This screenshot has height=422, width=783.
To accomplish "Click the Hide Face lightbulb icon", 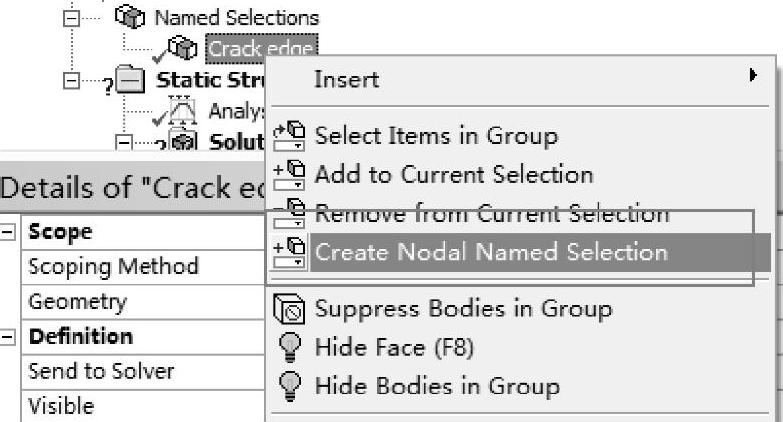I will pyautogui.click(x=288, y=348).
